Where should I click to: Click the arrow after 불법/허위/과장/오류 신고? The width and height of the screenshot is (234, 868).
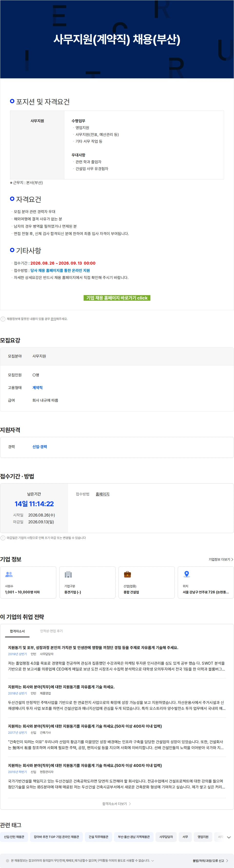point(227,861)
